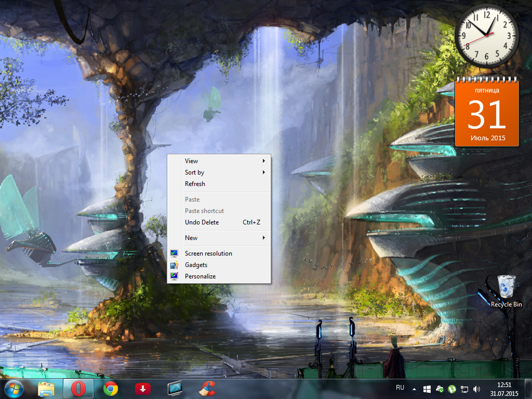Select Undo Delete from context menu
Screen dimensions: 532x399
point(202,222)
